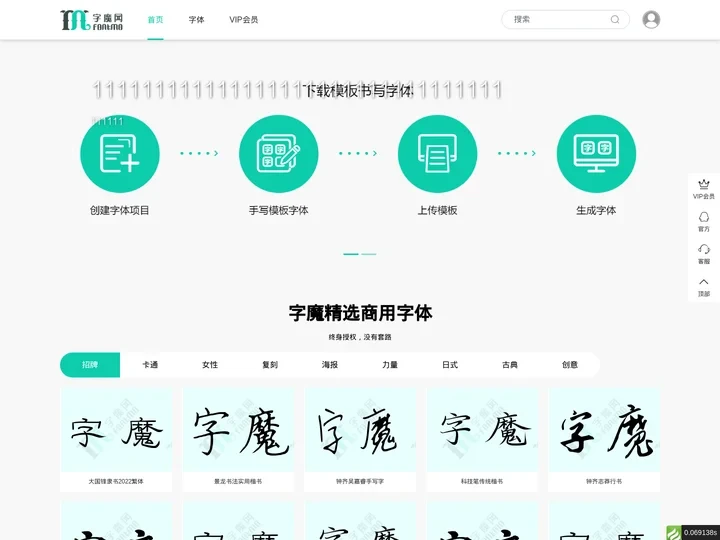Open the user avatar profile icon
This screenshot has height=540, width=720.
(x=651, y=19)
